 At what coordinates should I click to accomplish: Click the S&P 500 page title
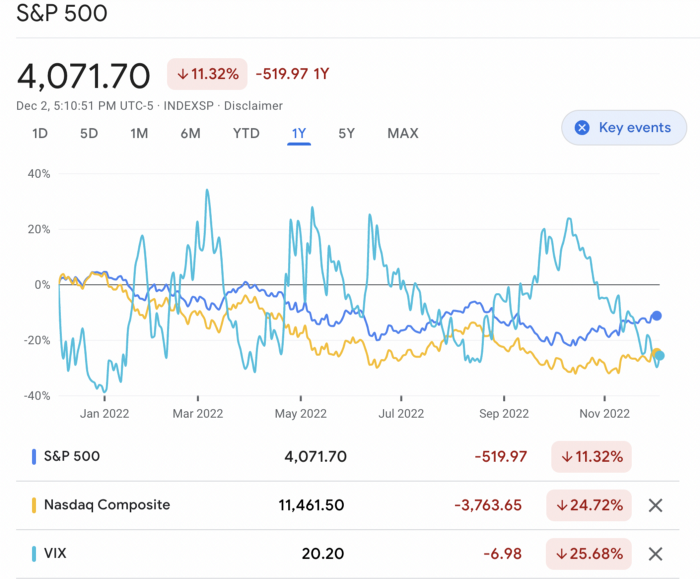62,12
